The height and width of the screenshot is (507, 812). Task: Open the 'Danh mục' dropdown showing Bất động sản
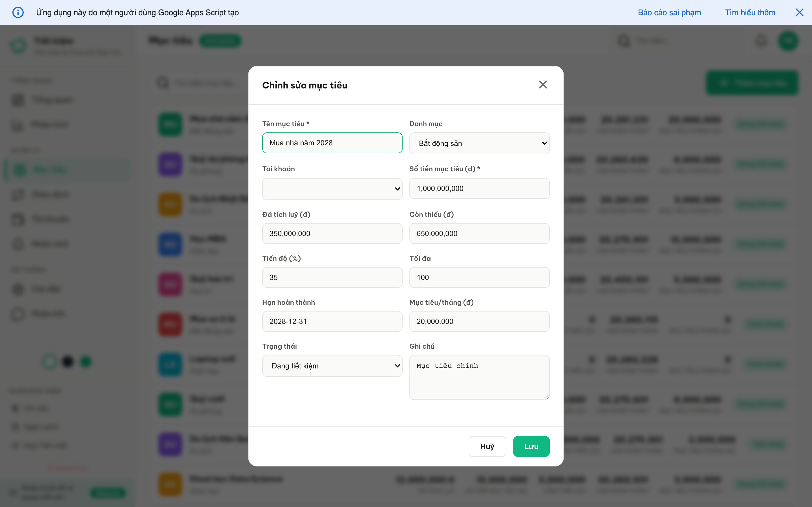point(479,143)
